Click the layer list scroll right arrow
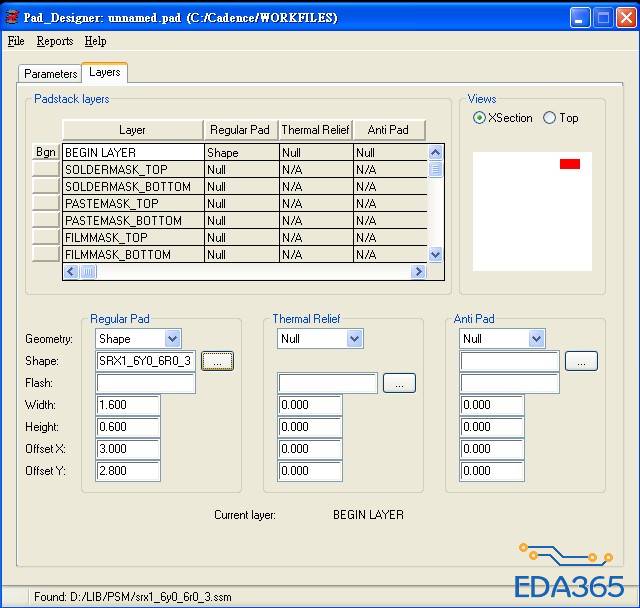 tap(418, 271)
